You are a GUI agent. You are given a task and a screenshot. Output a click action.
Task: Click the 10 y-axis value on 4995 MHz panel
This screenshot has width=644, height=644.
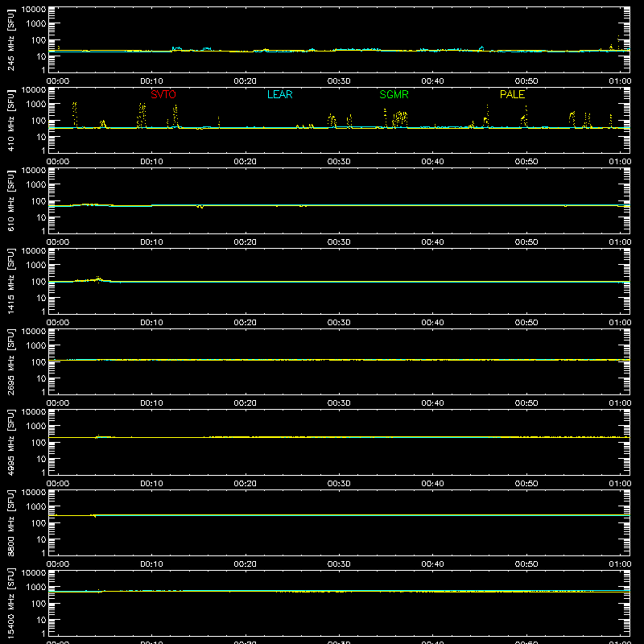click(x=41, y=459)
